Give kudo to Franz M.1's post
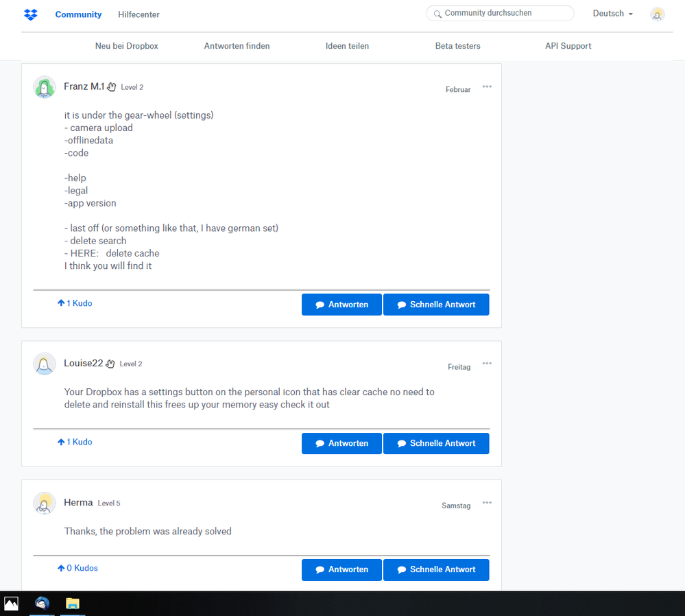This screenshot has width=685, height=616. [62, 303]
